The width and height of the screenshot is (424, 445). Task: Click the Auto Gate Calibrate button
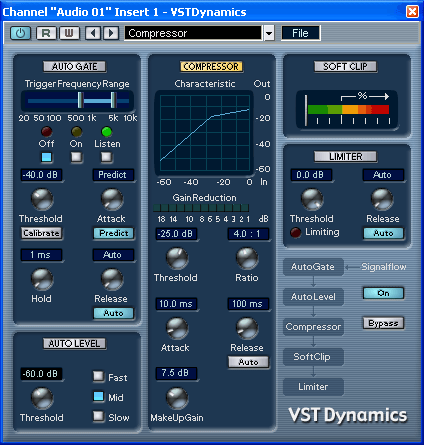tap(42, 233)
